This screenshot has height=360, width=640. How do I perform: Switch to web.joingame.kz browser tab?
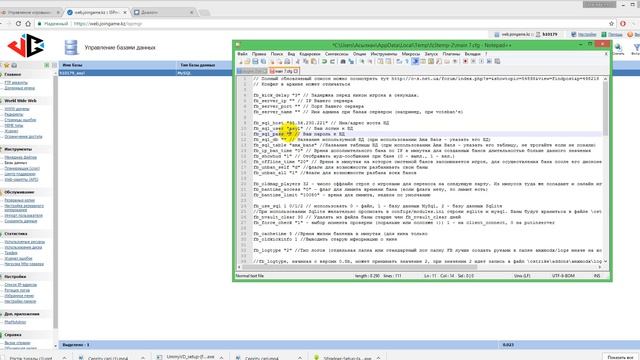pyautogui.click(x=97, y=13)
